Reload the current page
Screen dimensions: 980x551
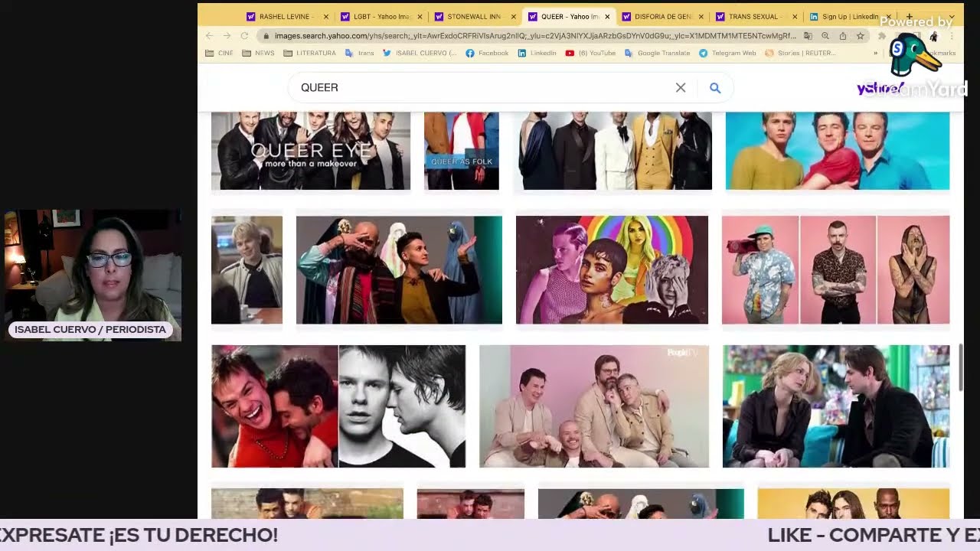tap(244, 36)
